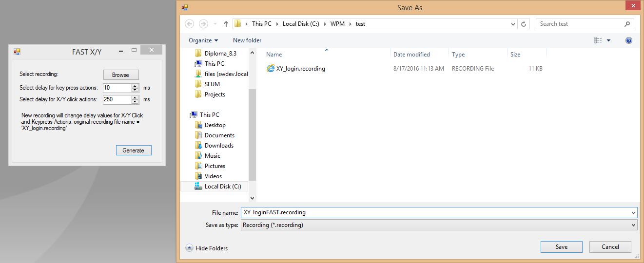Viewport: 644px width, 263px height.
Task: Increase X/Y click delay with up arrow
Action: click(136, 97)
